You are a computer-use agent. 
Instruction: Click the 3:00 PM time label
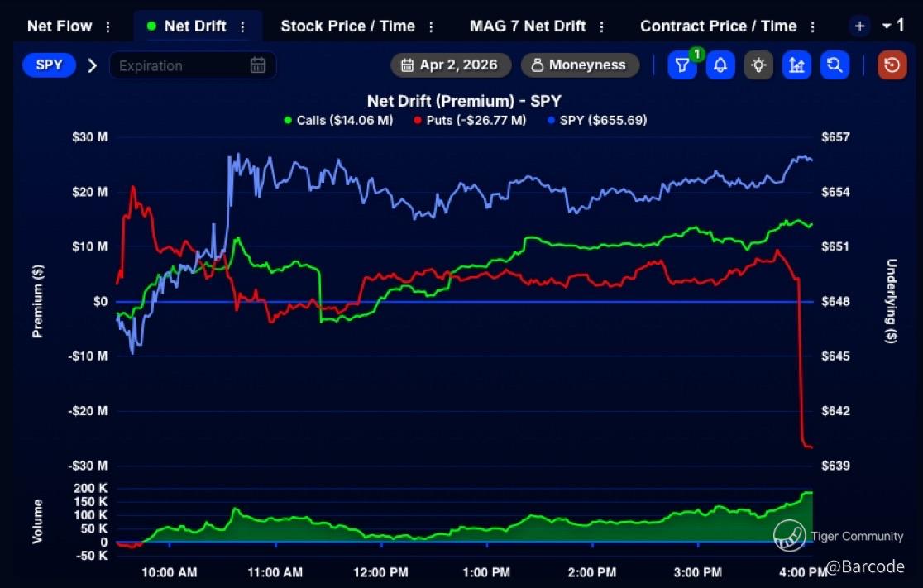[697, 572]
